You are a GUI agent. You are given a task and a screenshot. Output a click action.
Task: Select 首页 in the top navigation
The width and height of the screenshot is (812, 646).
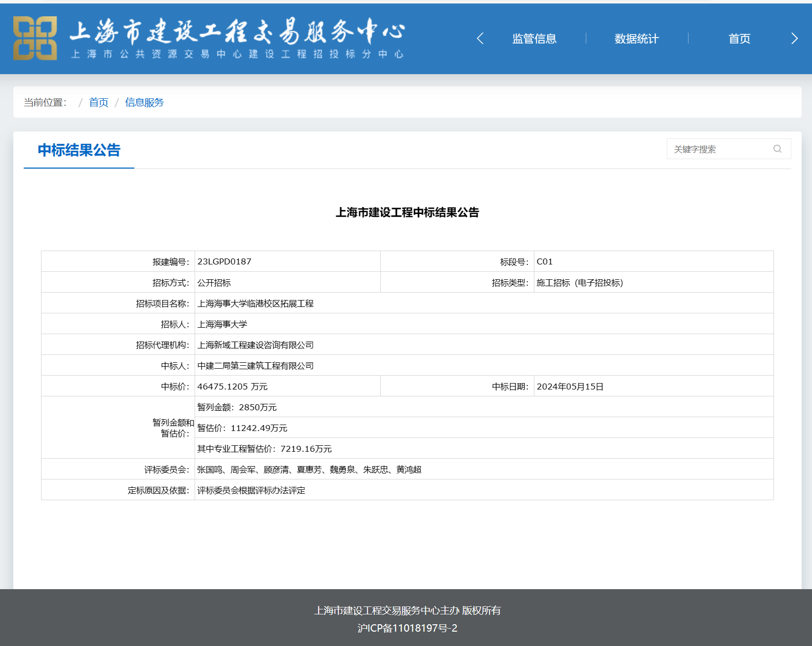coord(739,38)
